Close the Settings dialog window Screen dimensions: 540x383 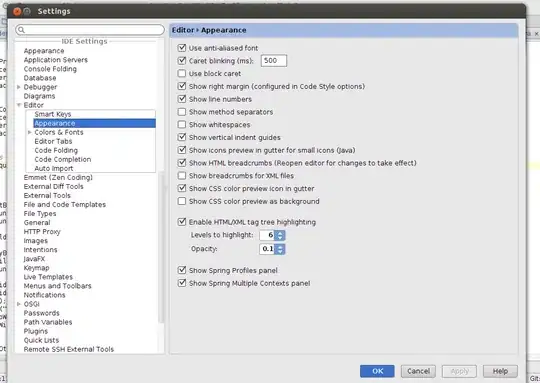17,11
